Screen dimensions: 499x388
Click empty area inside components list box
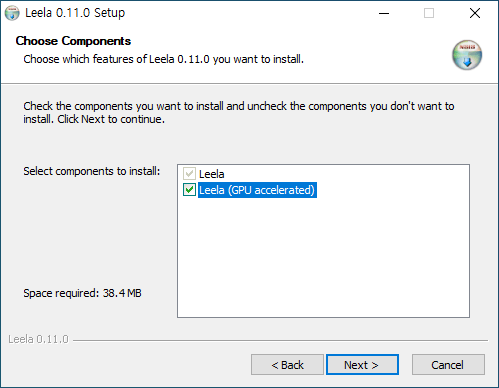[x=323, y=257]
